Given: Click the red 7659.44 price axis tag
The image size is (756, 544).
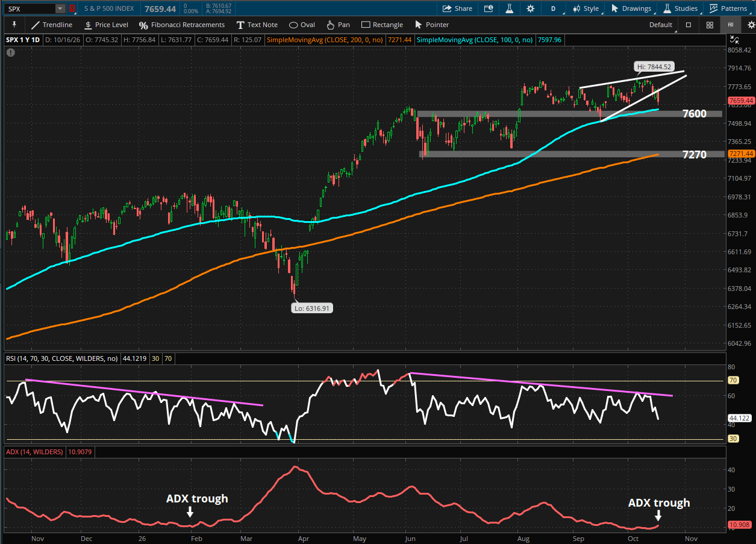Looking at the screenshot, I should click(x=740, y=101).
